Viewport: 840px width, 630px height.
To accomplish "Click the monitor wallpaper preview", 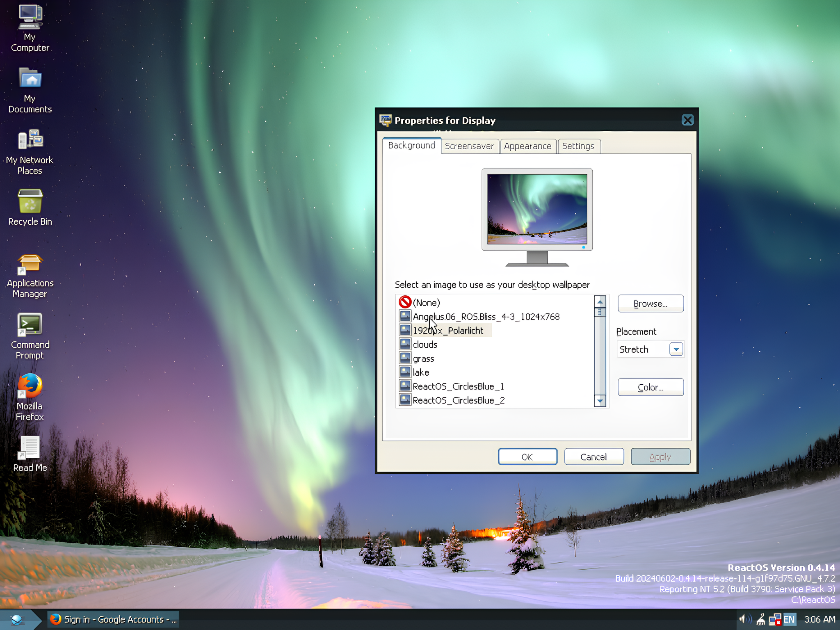I will (x=537, y=209).
